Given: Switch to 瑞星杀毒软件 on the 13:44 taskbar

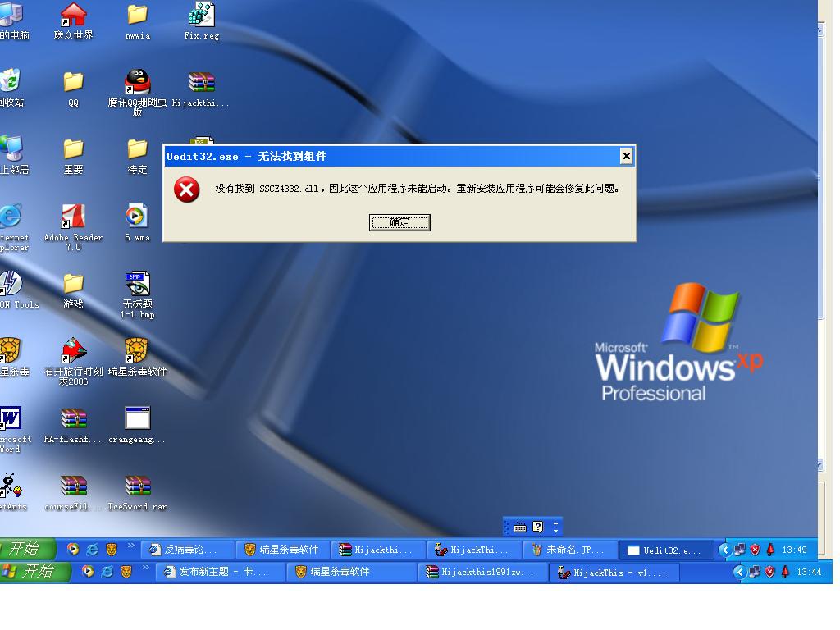Looking at the screenshot, I should coord(352,572).
